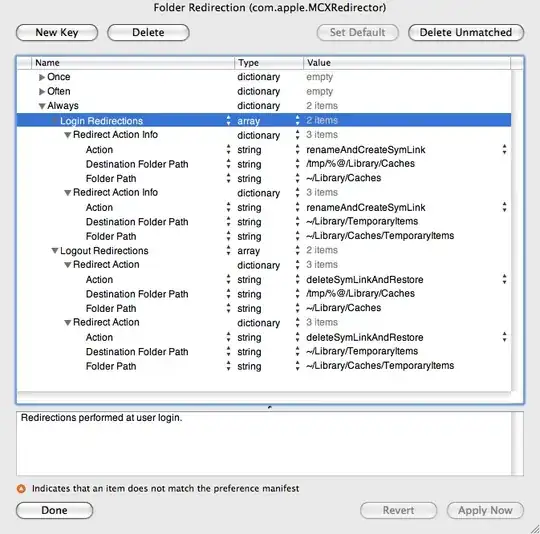Screen dimensions: 540x534
Task: Select the Logout Redirections row
Action: coord(264,251)
